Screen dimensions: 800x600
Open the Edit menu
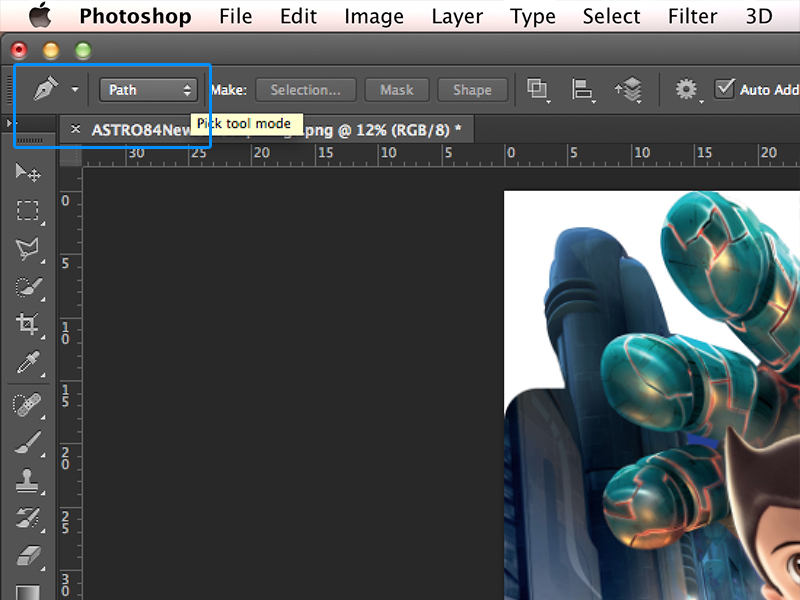coord(298,16)
